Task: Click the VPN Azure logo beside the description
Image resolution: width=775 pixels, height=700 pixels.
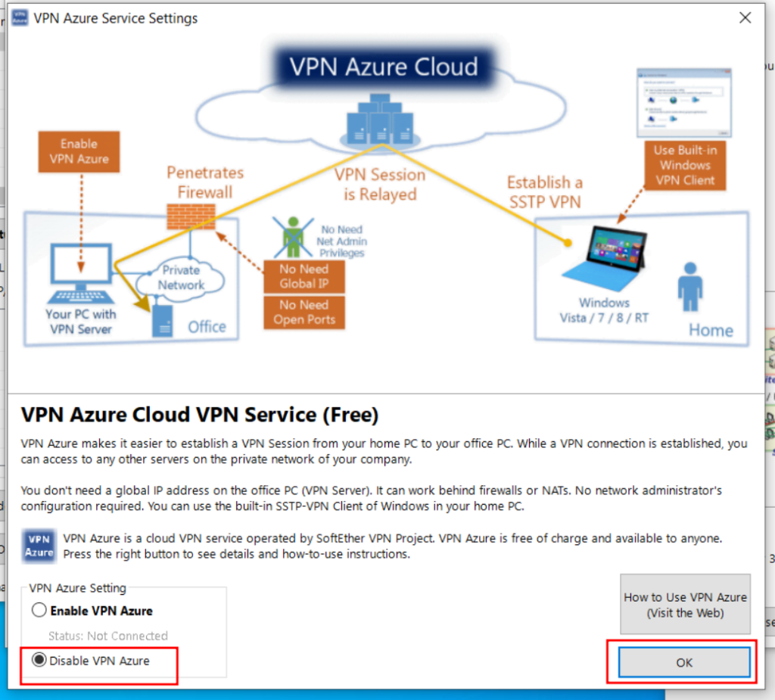Action: coord(39,546)
